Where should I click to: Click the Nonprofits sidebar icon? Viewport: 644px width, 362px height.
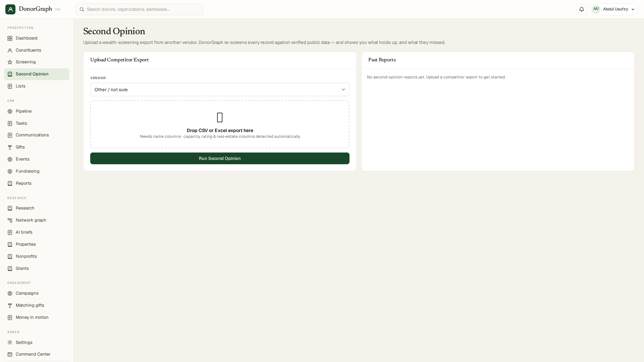[10, 257]
